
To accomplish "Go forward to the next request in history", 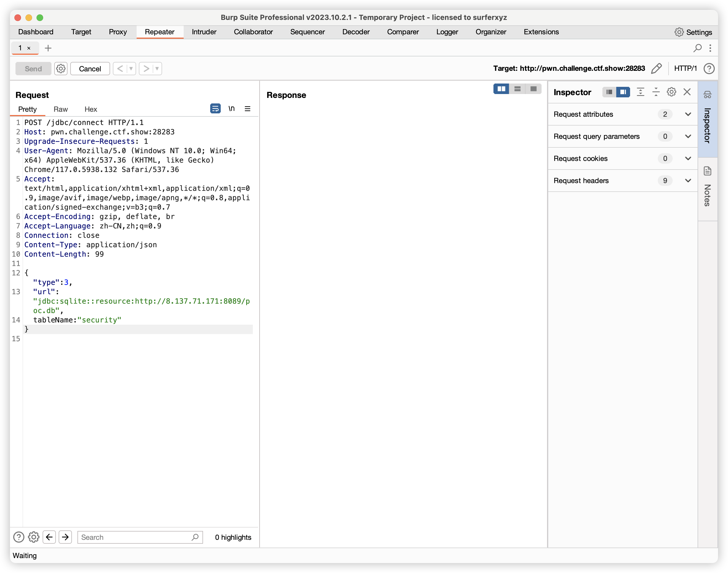I will 146,68.
